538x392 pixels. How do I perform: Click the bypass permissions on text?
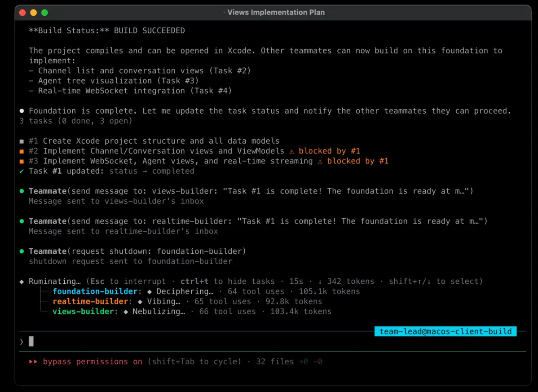click(x=93, y=361)
